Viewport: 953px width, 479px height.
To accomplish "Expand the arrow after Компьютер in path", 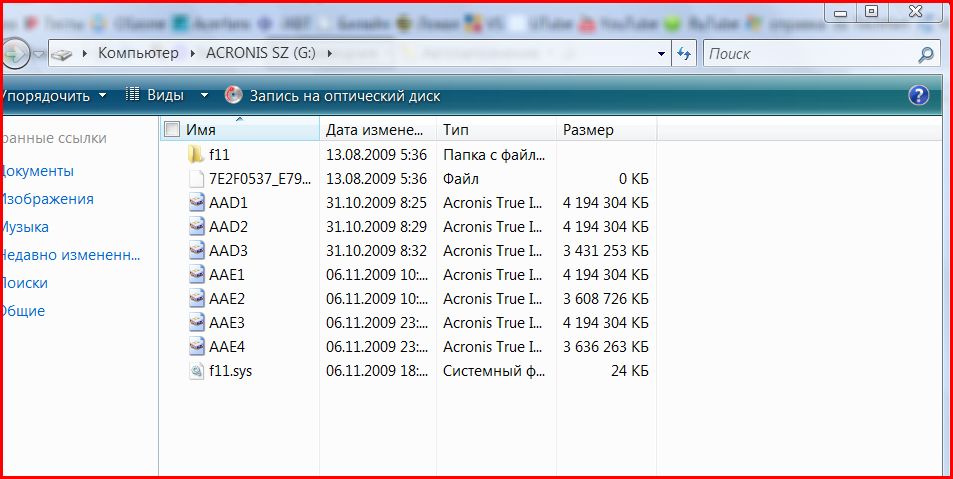I will point(192,53).
